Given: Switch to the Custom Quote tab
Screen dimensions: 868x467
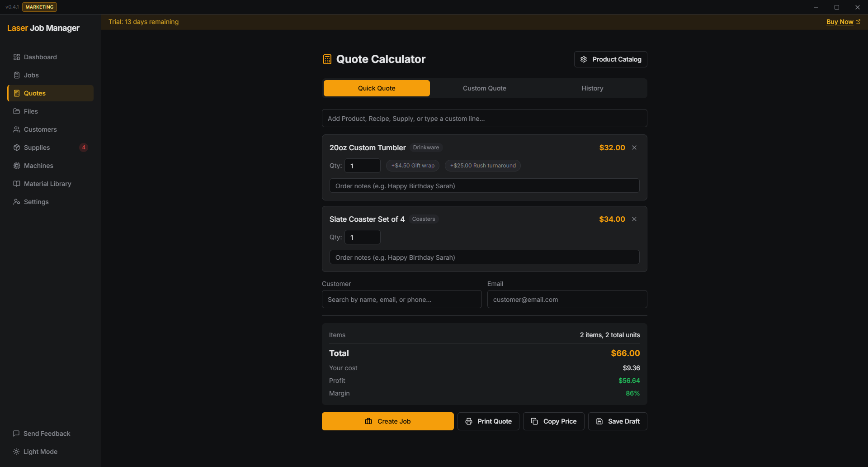Looking at the screenshot, I should 484,88.
